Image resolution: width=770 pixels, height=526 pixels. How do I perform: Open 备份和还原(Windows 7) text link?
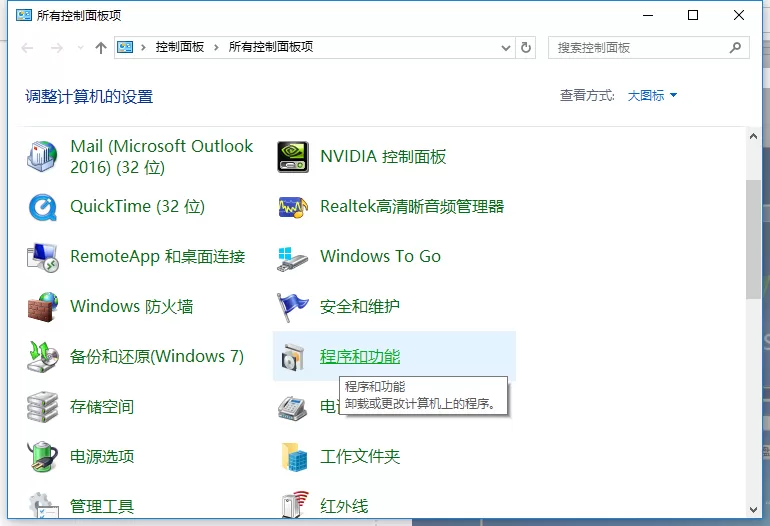point(157,357)
